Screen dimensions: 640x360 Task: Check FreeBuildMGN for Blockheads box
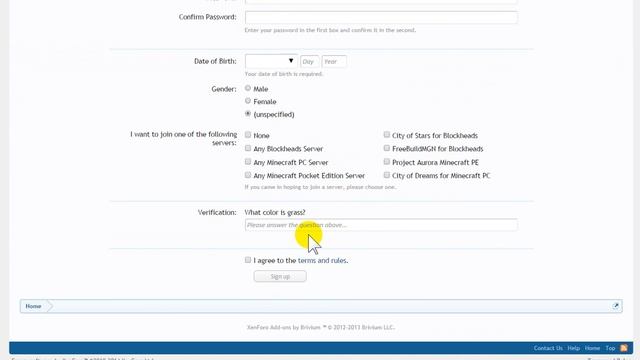click(387, 148)
